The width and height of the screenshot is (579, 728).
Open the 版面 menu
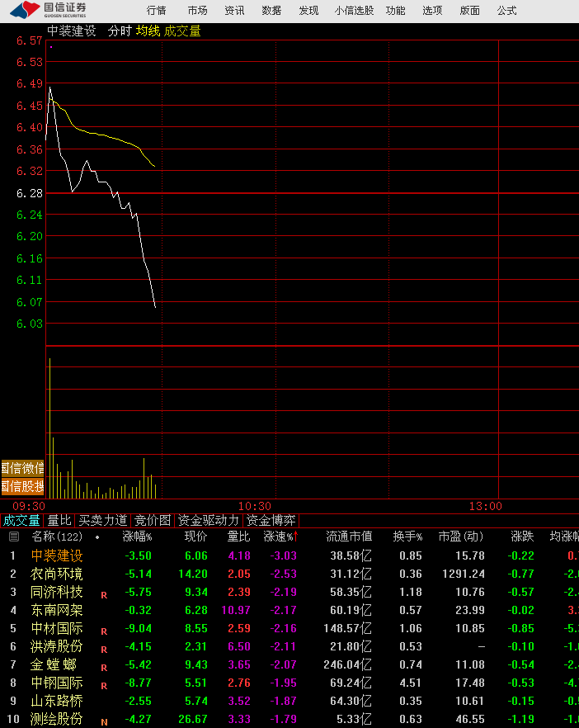469,10
